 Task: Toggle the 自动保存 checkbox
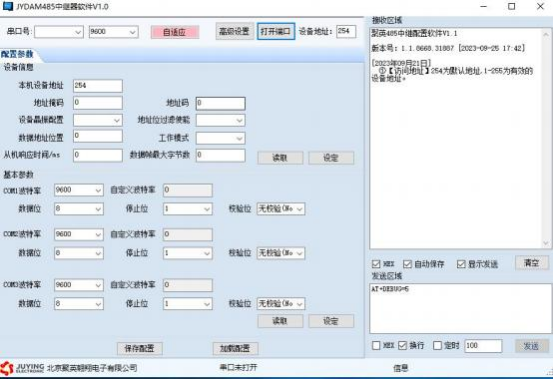point(407,264)
